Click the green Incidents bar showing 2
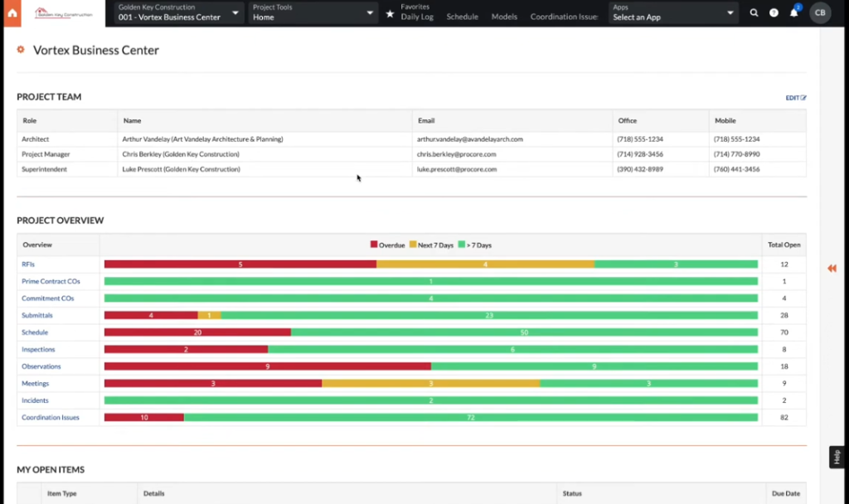The width and height of the screenshot is (849, 504). pos(431,400)
